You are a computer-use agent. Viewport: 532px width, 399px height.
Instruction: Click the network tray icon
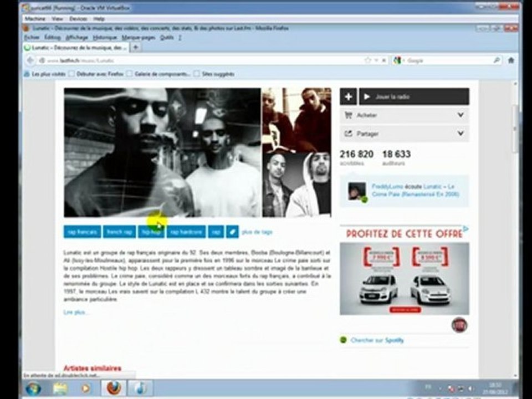[x=461, y=388]
